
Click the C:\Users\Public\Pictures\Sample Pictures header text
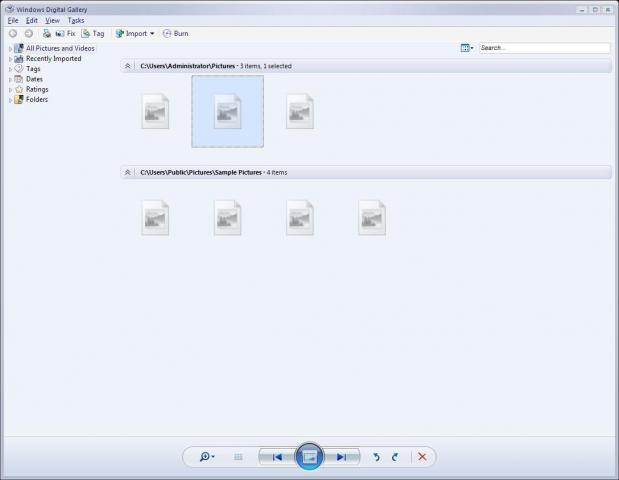pyautogui.click(x=201, y=172)
